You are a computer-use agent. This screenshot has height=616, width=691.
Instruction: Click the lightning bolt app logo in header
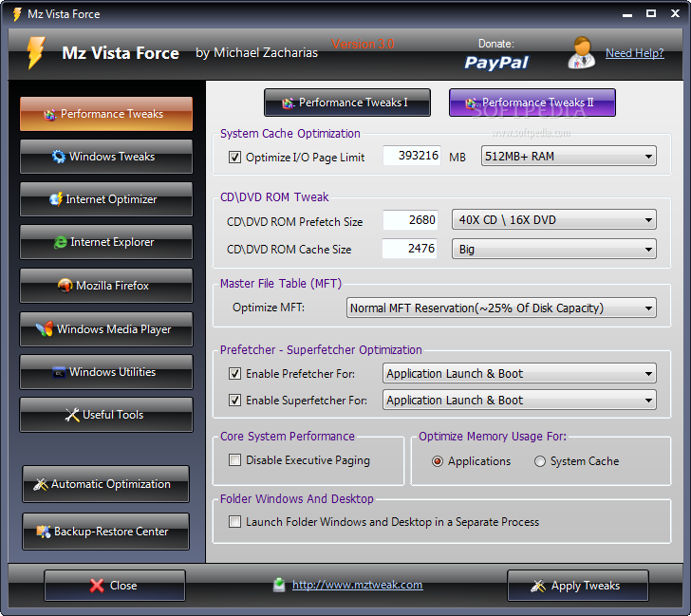36,53
